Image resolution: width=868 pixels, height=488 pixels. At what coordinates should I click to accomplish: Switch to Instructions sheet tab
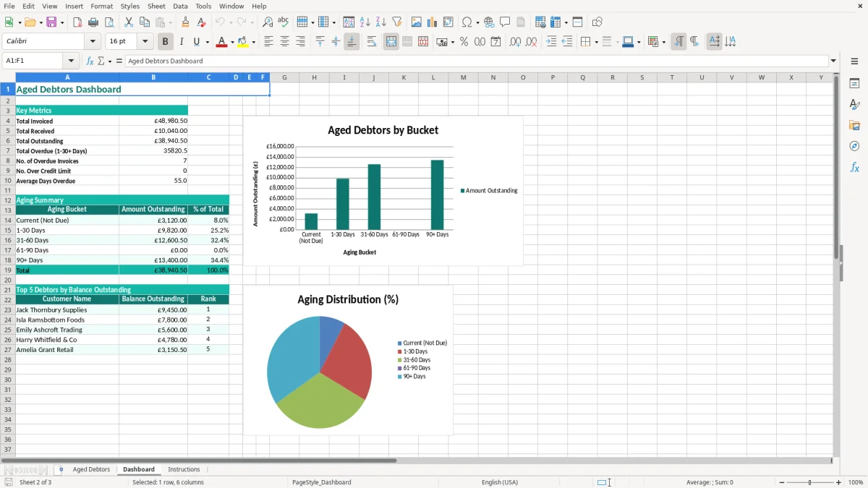pos(184,469)
